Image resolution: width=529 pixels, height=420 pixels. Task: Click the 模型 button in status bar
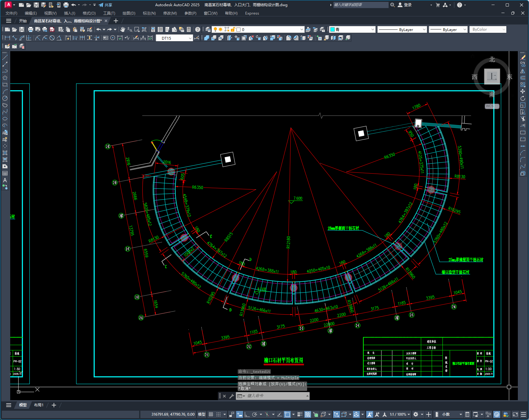pos(202,414)
